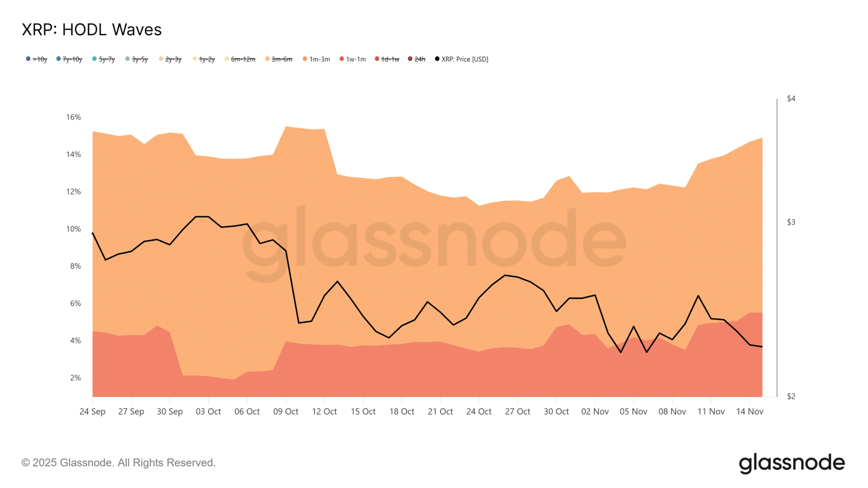Click the black XRP price color dot
Screen dimensions: 868x488
tap(437, 59)
